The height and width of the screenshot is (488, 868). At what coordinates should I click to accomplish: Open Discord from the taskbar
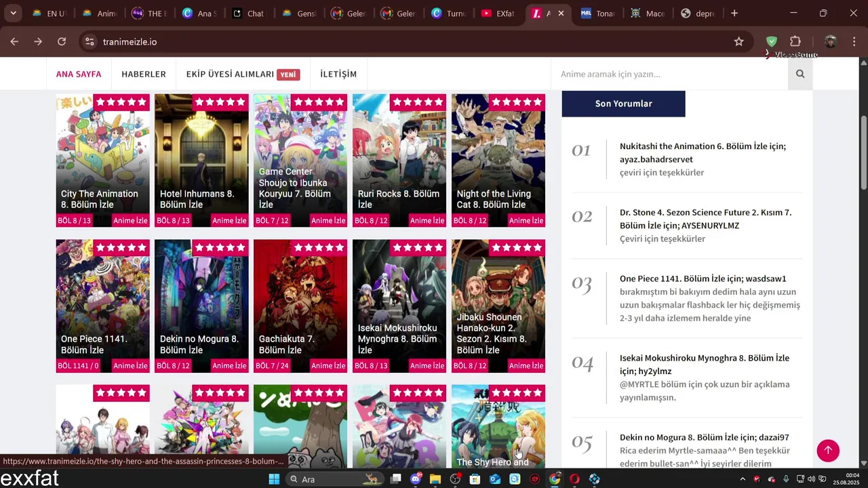coord(416,479)
